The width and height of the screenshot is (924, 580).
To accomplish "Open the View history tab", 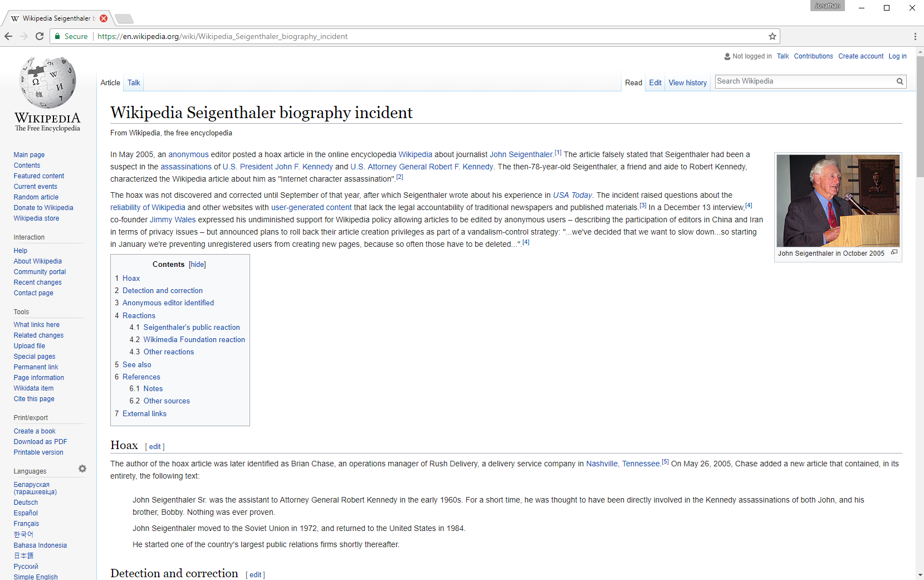I will [x=688, y=82].
